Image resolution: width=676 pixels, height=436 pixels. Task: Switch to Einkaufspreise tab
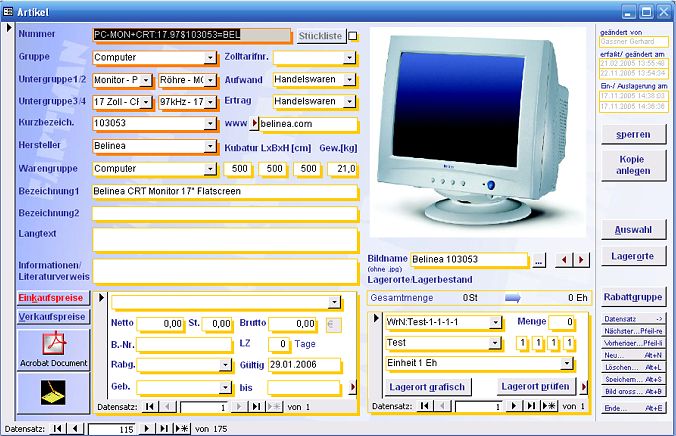pyautogui.click(x=53, y=298)
